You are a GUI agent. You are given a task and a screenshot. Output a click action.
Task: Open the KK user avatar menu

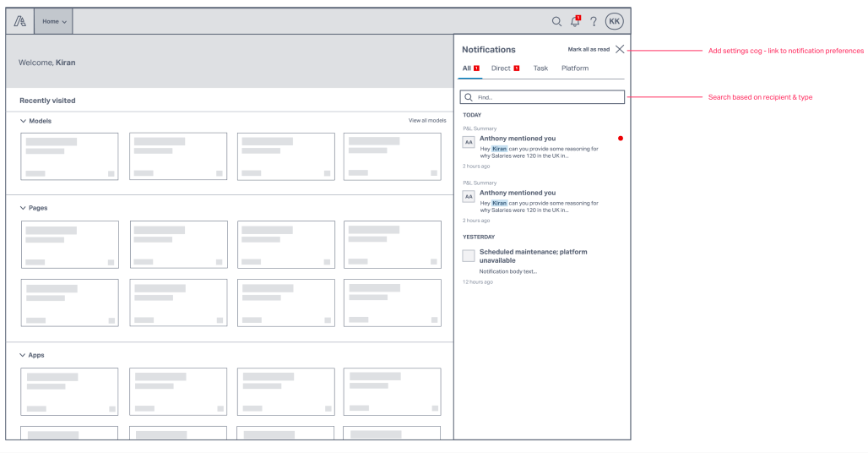click(614, 21)
